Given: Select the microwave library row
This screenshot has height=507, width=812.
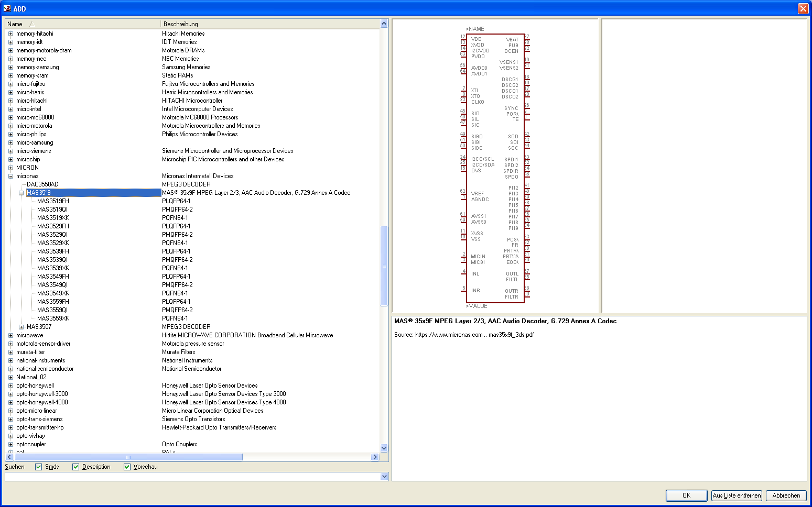Looking at the screenshot, I should (30, 335).
